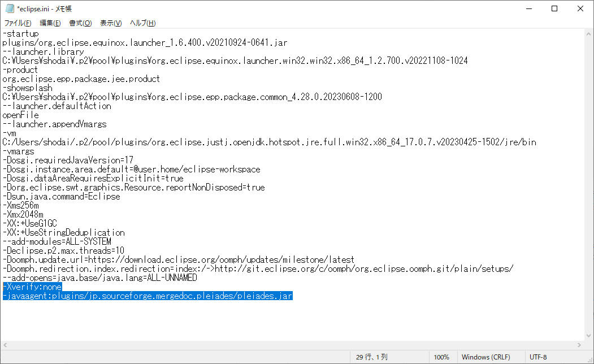Open the 編集(E) menu
Screen dimensions: 594x364
pos(50,23)
